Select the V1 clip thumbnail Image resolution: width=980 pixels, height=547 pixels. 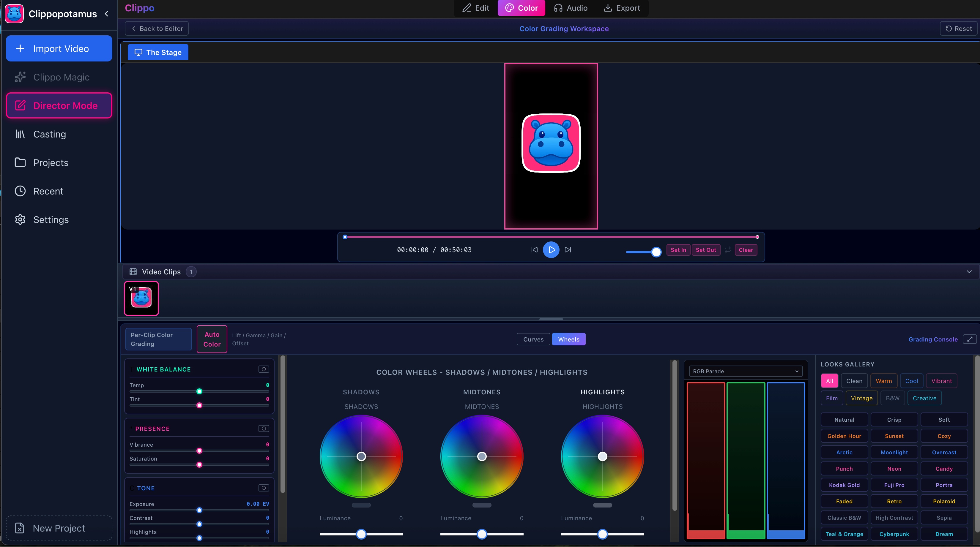click(141, 298)
